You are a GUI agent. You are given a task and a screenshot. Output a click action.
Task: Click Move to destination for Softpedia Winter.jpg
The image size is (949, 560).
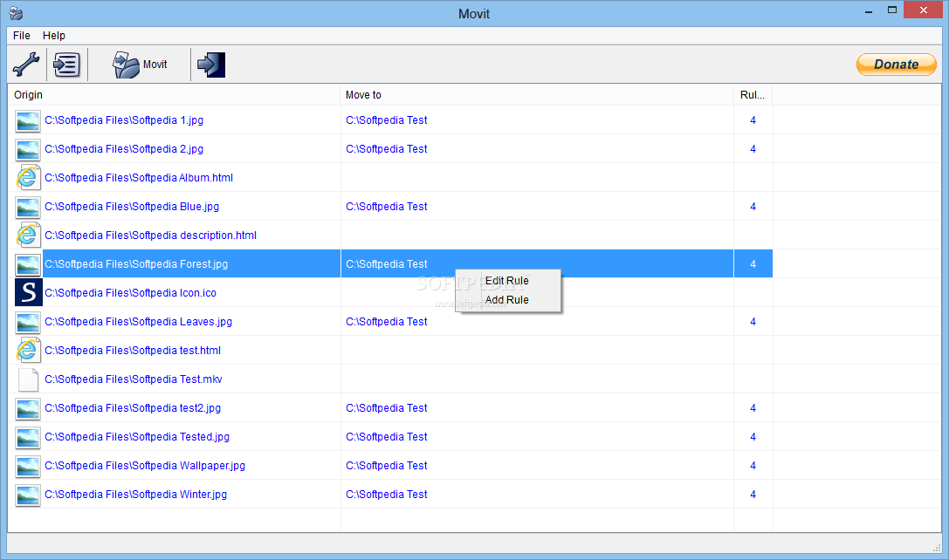(x=387, y=495)
